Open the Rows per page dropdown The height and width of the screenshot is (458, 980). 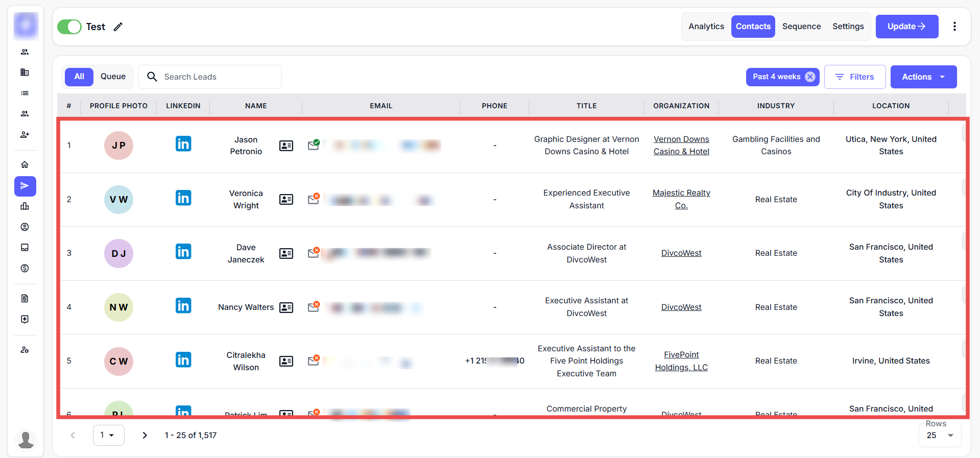tap(940, 436)
